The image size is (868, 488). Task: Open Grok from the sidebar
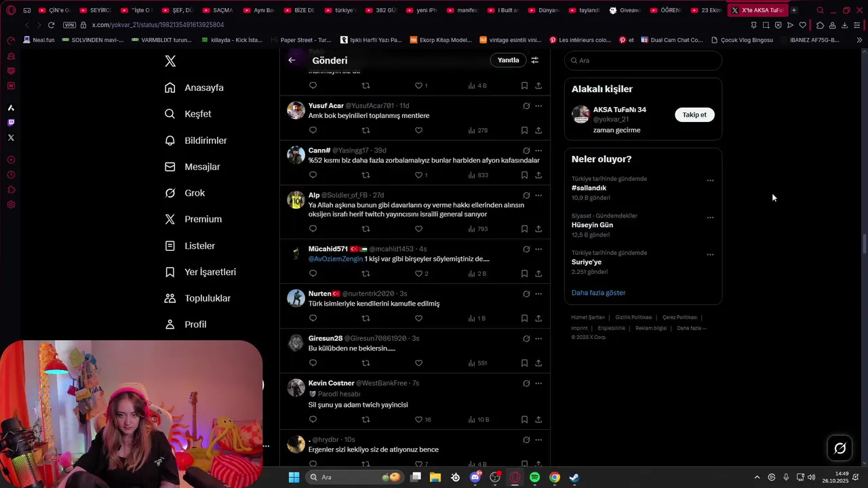(x=185, y=193)
